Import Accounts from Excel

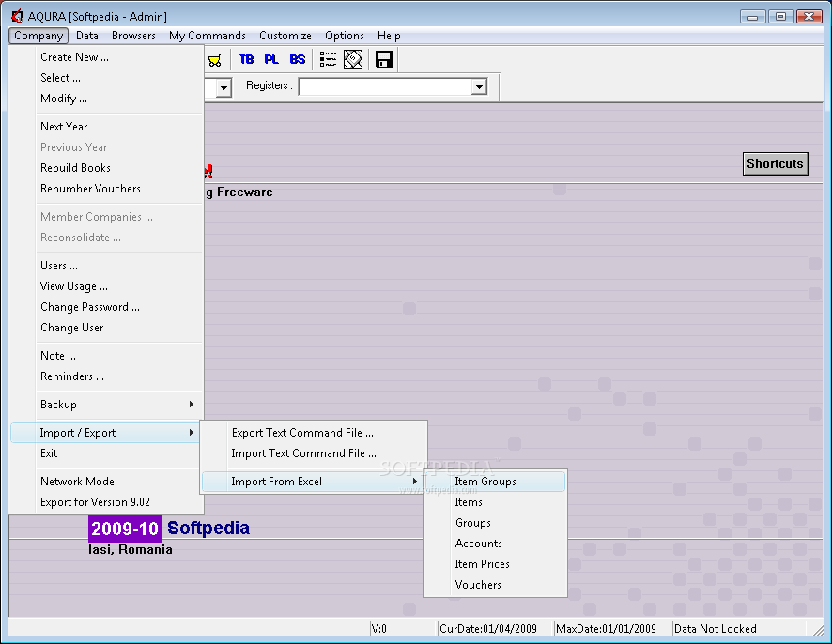495,544
